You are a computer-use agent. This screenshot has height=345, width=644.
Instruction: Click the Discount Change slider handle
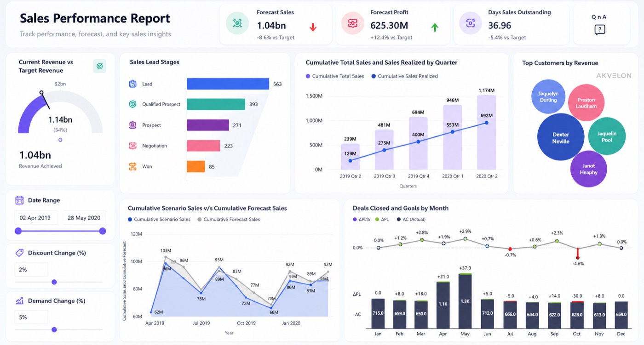click(54, 282)
